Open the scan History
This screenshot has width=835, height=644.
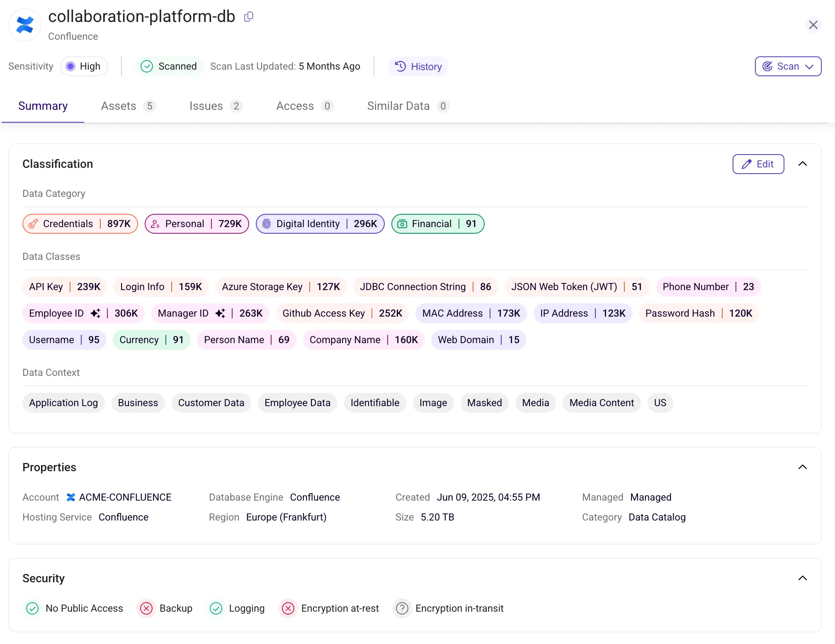pyautogui.click(x=418, y=66)
